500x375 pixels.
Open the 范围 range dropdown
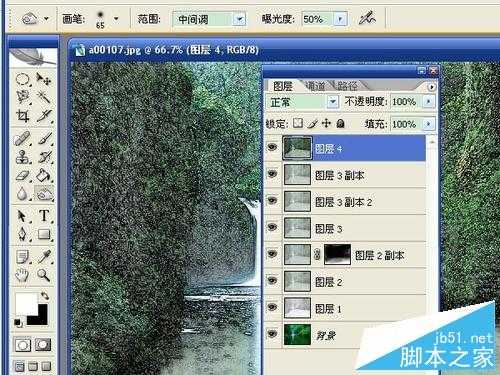pos(239,19)
